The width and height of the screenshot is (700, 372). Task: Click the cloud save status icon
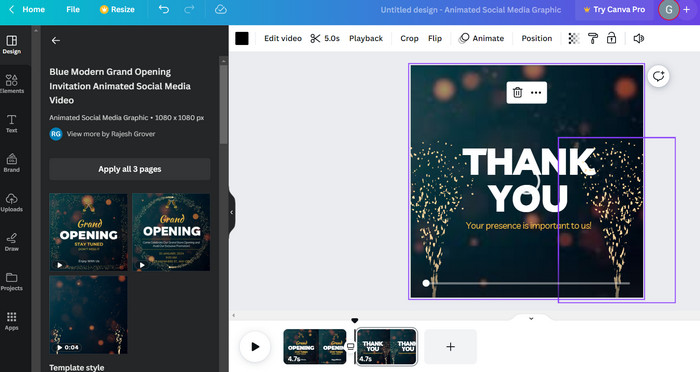point(221,9)
